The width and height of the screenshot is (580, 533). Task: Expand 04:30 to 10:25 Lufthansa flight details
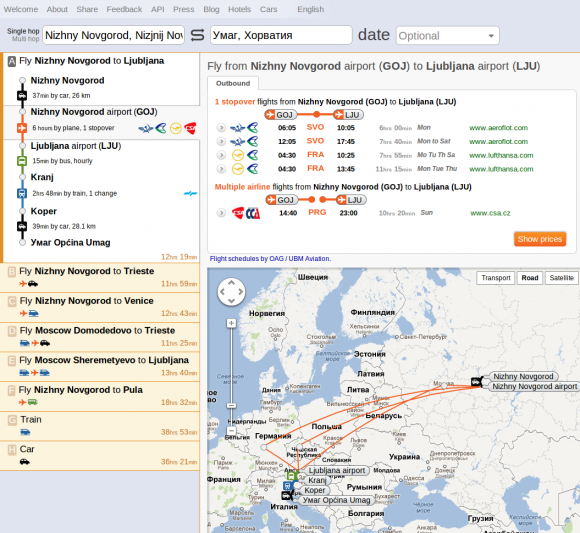[x=221, y=155]
